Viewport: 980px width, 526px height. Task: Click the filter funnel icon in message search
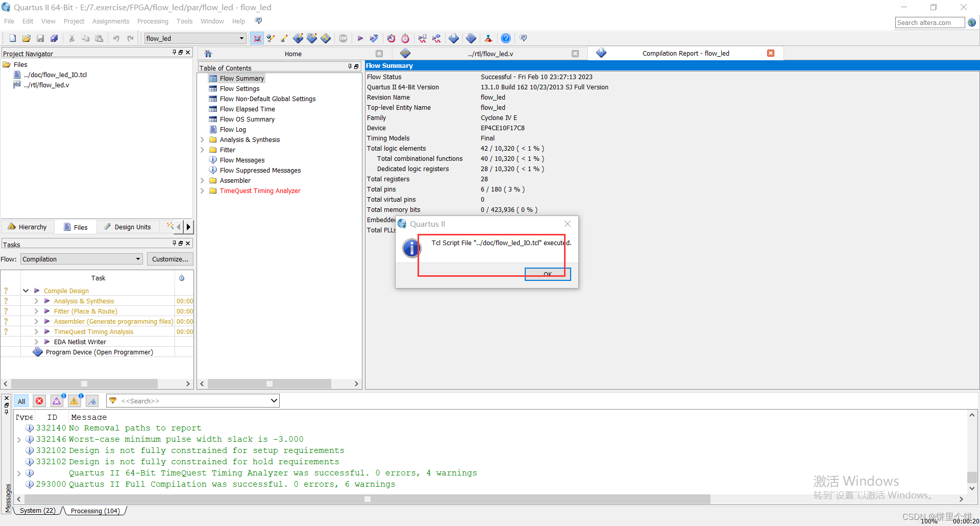click(x=113, y=401)
